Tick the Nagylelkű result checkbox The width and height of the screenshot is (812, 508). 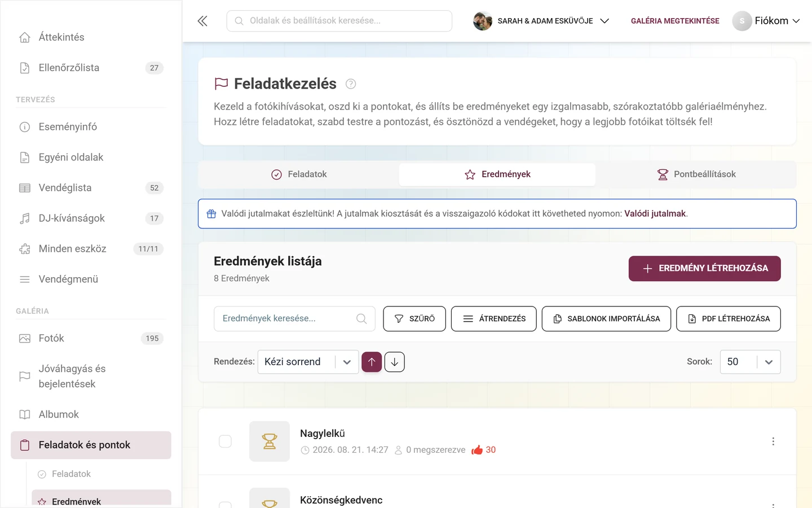[x=225, y=441]
